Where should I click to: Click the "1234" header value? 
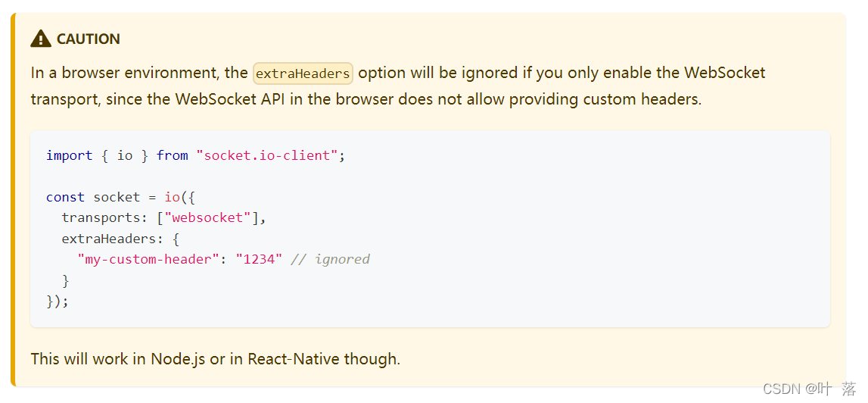coord(259,259)
